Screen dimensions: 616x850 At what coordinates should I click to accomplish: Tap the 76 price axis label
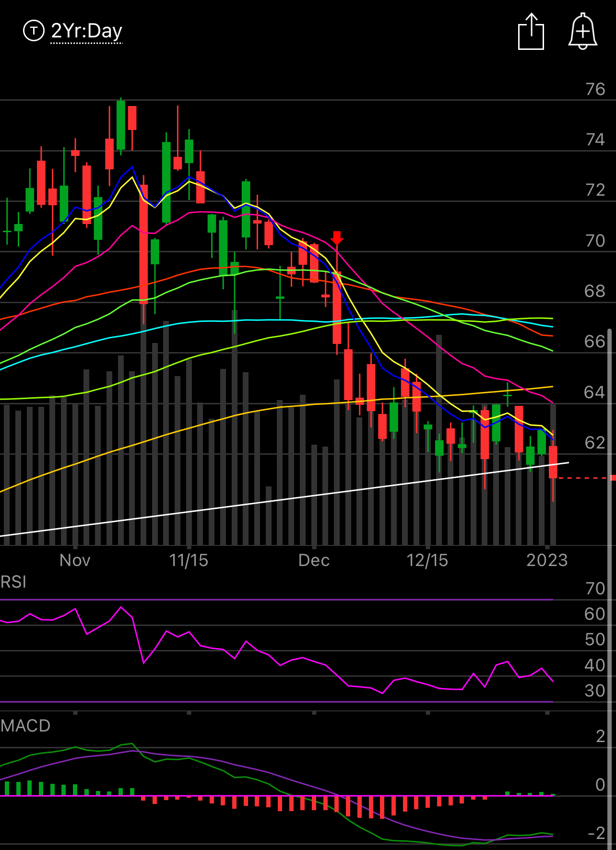595,89
